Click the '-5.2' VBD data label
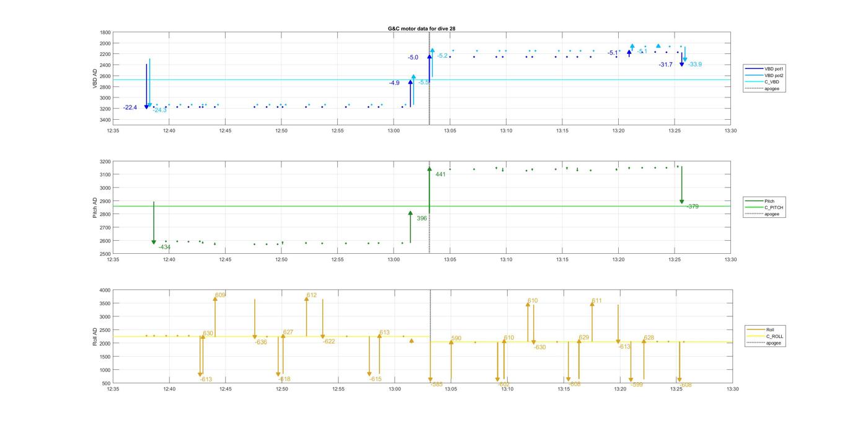 [x=442, y=56]
